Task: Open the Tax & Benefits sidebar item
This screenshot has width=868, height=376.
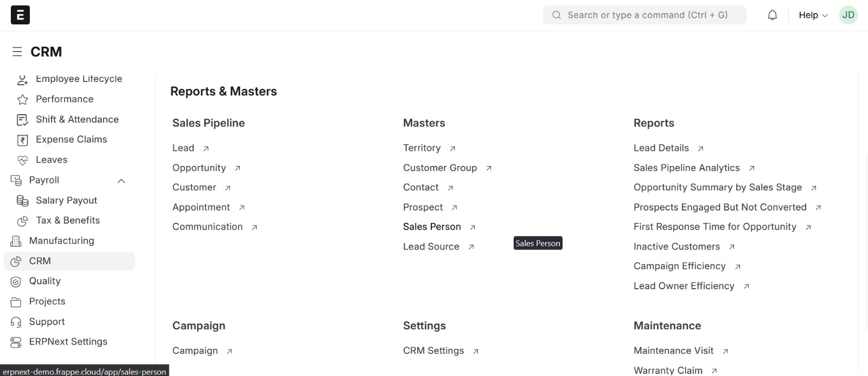Action: tap(68, 220)
